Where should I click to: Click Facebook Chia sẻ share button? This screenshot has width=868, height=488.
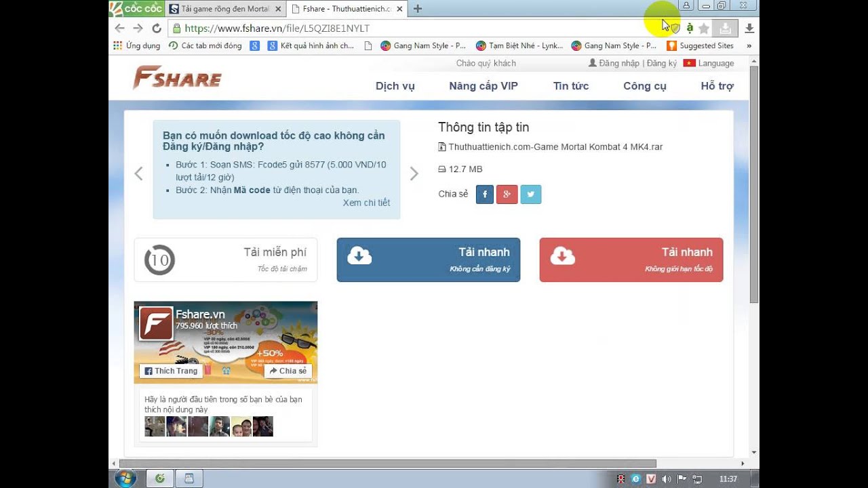[288, 371]
